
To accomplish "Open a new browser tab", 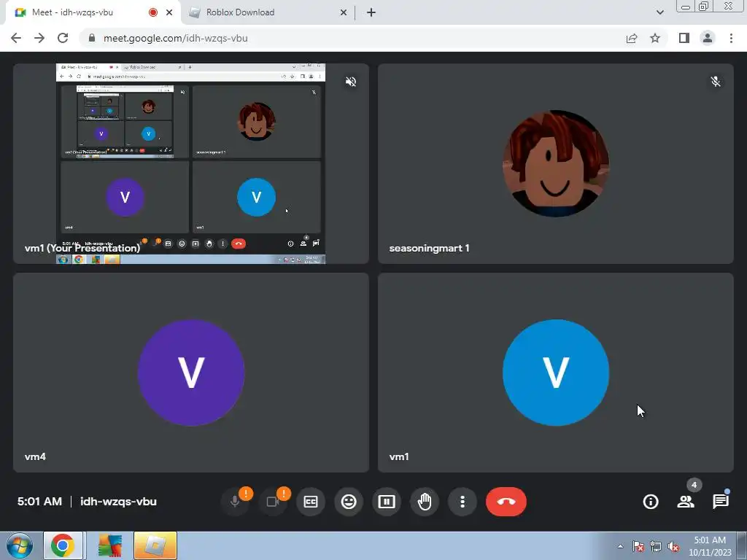I will [371, 12].
